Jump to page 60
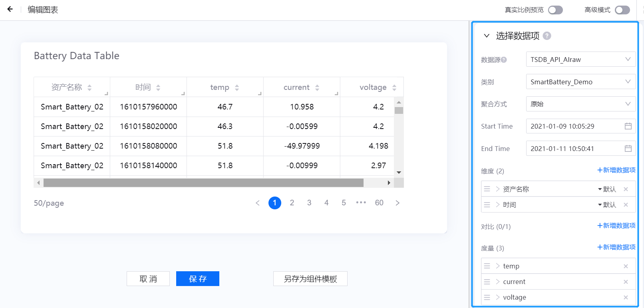644x308 pixels. 379,203
